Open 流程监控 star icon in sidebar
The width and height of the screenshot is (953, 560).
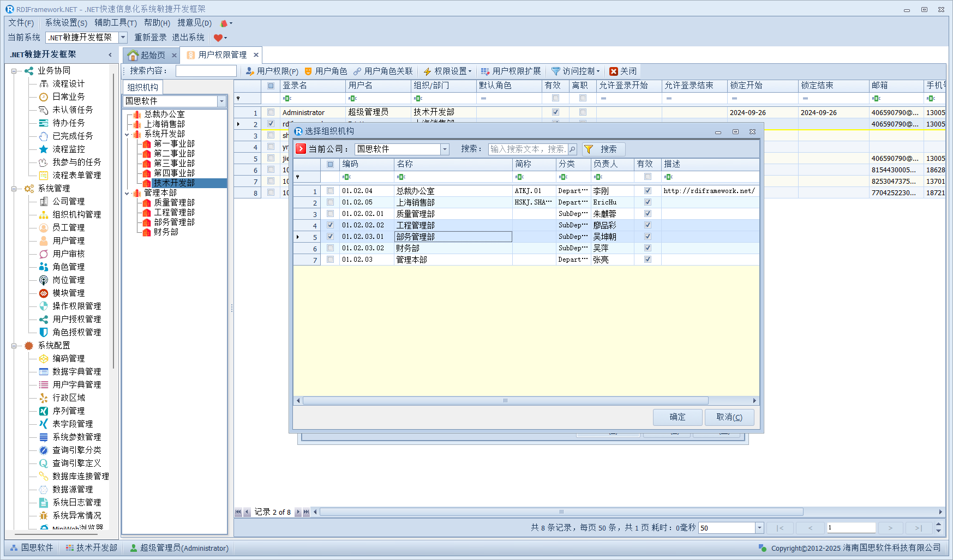[44, 149]
